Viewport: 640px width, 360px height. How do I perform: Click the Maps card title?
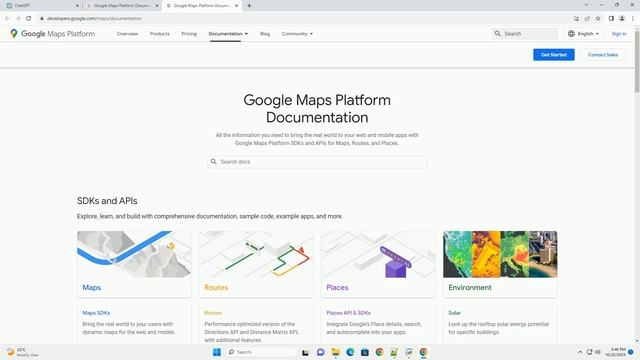[x=91, y=287]
